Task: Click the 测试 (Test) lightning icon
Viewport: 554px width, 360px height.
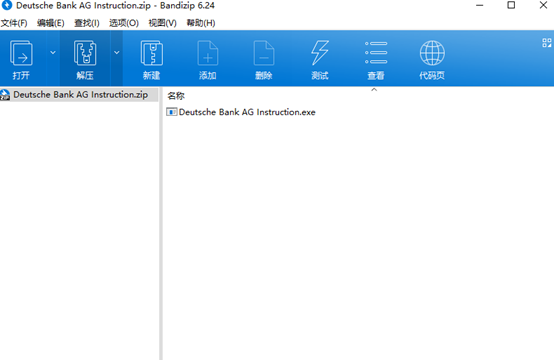Action: (320, 53)
